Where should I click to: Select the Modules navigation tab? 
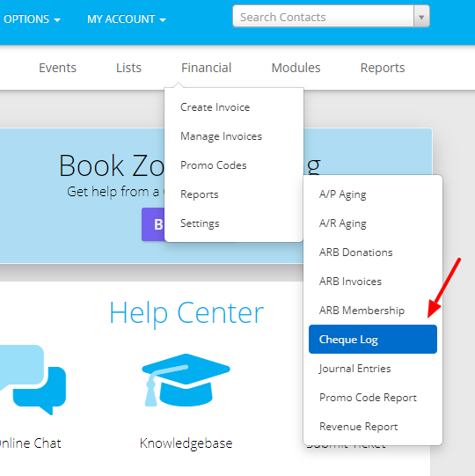296,68
